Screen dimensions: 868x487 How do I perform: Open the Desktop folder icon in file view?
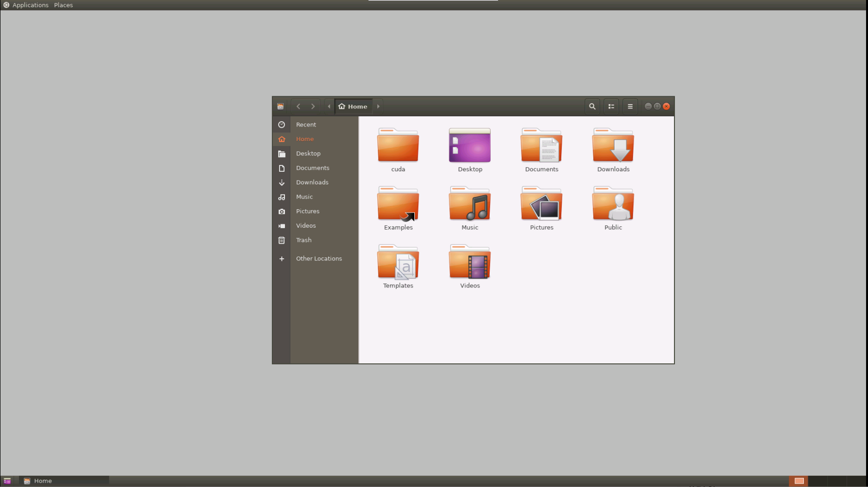(x=469, y=145)
